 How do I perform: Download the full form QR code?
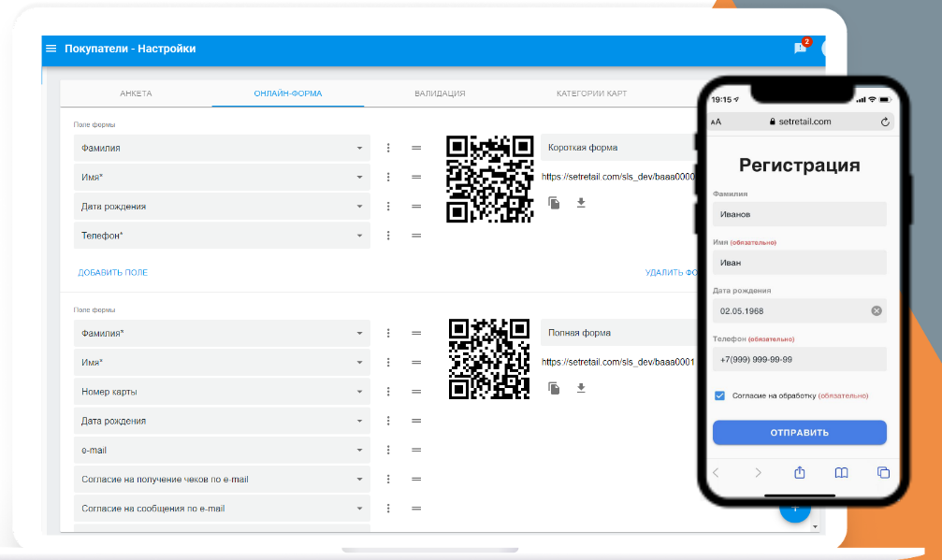581,387
